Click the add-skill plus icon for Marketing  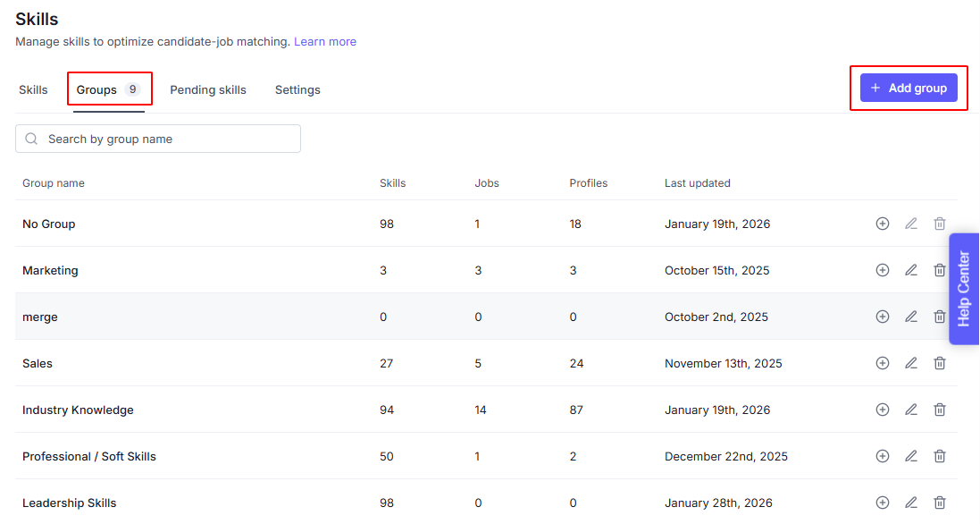click(883, 270)
